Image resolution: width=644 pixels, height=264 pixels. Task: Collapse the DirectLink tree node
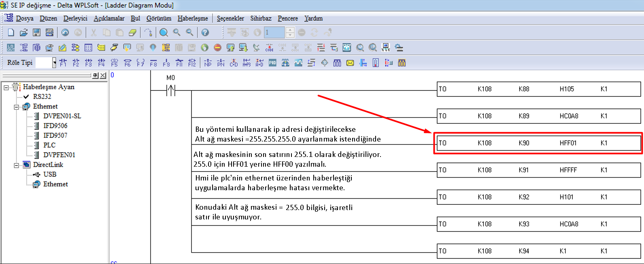click(x=17, y=165)
